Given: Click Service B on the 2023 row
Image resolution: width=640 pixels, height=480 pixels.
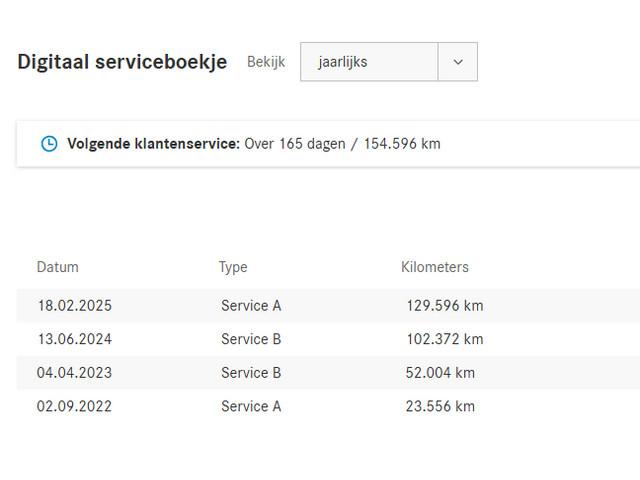Looking at the screenshot, I should coord(251,373).
